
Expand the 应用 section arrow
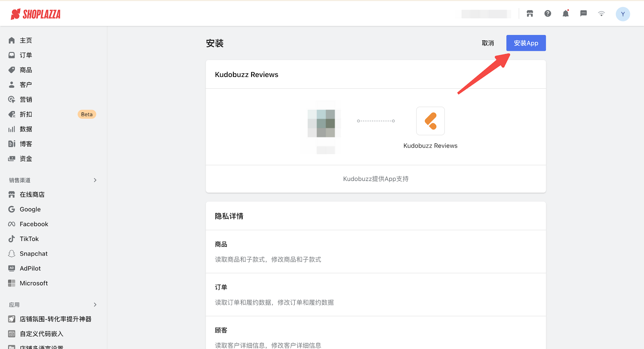point(95,305)
